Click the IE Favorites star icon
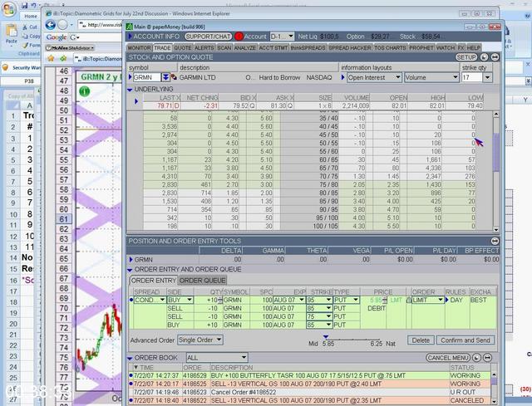Image resolution: width=532 pixels, height=406 pixels. (51, 59)
